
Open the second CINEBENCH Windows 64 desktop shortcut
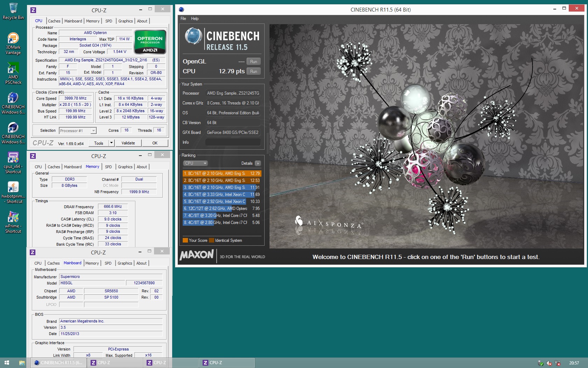tap(13, 133)
